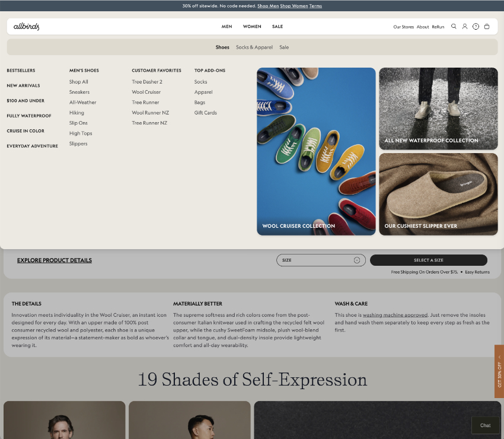Screen dimensions: 504x439
Task: Open the Chat widget
Action: coord(485,425)
